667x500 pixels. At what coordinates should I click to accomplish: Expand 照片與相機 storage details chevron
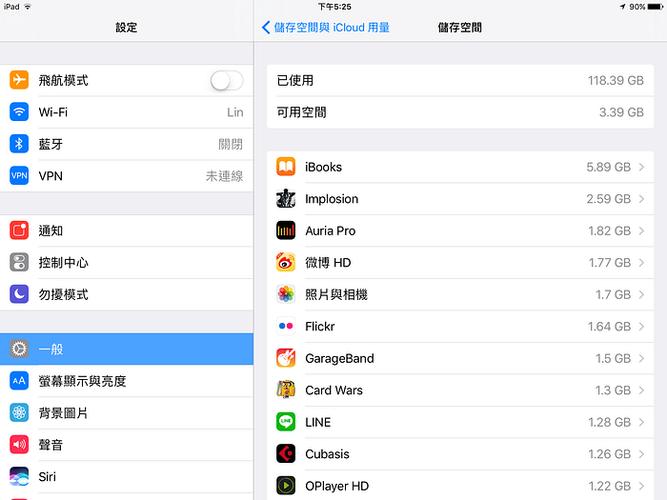click(x=641, y=294)
